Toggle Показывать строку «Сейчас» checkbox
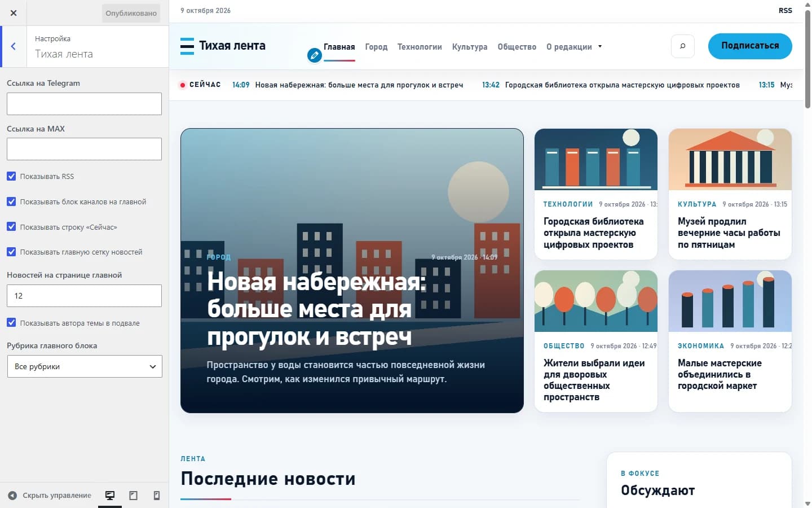The image size is (812, 508). click(11, 227)
